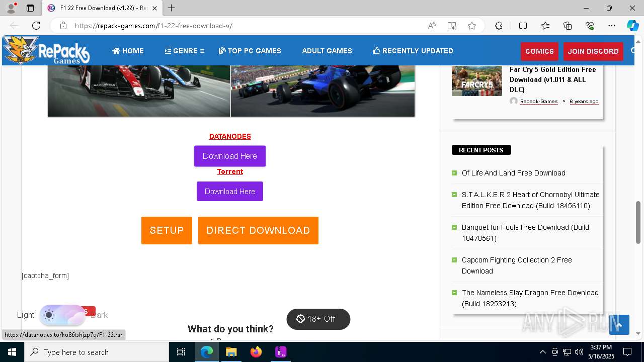644x362 pixels.
Task: Toggle the 18+ Off switch
Action: point(318,319)
